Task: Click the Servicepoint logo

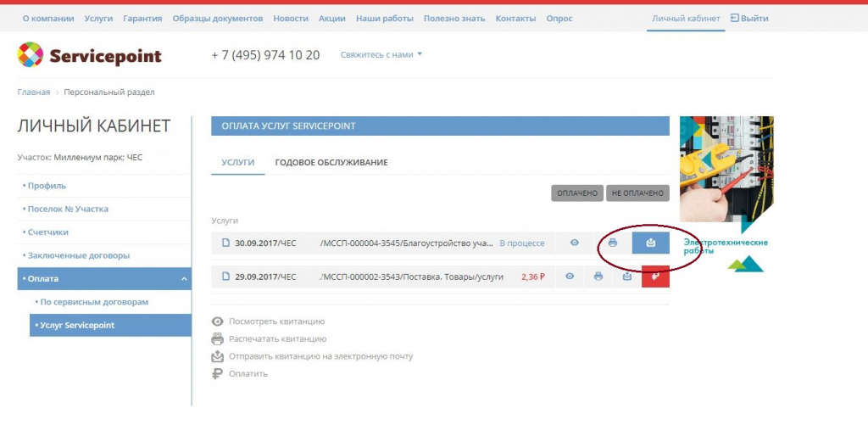Action: click(x=90, y=55)
